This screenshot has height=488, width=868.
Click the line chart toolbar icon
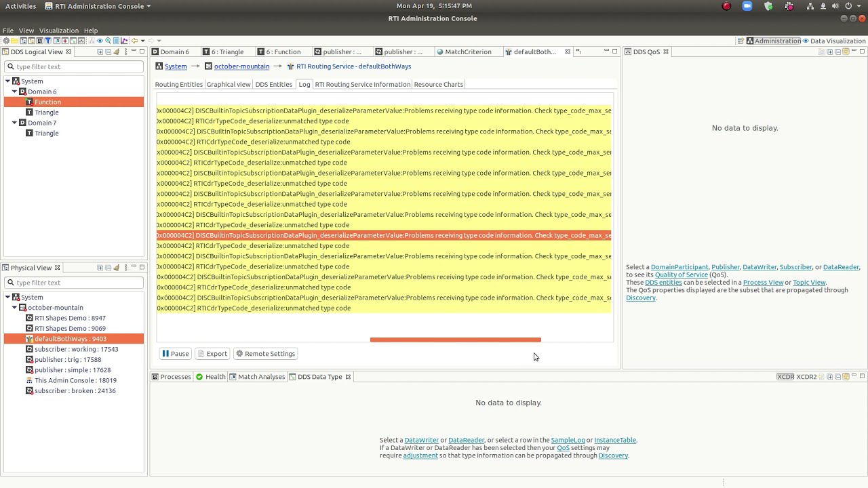(x=124, y=41)
